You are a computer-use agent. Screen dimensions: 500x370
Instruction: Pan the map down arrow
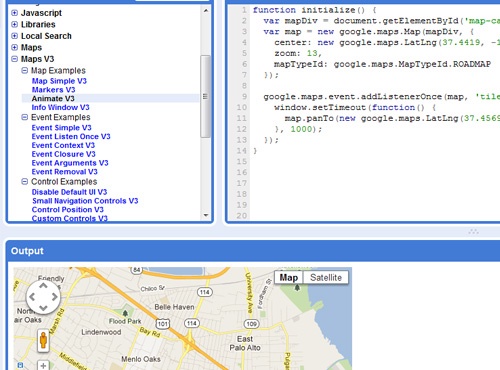click(x=43, y=308)
